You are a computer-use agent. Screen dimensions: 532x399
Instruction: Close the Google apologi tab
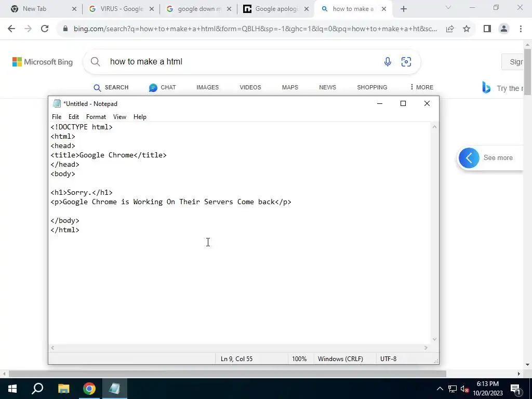pyautogui.click(x=307, y=9)
